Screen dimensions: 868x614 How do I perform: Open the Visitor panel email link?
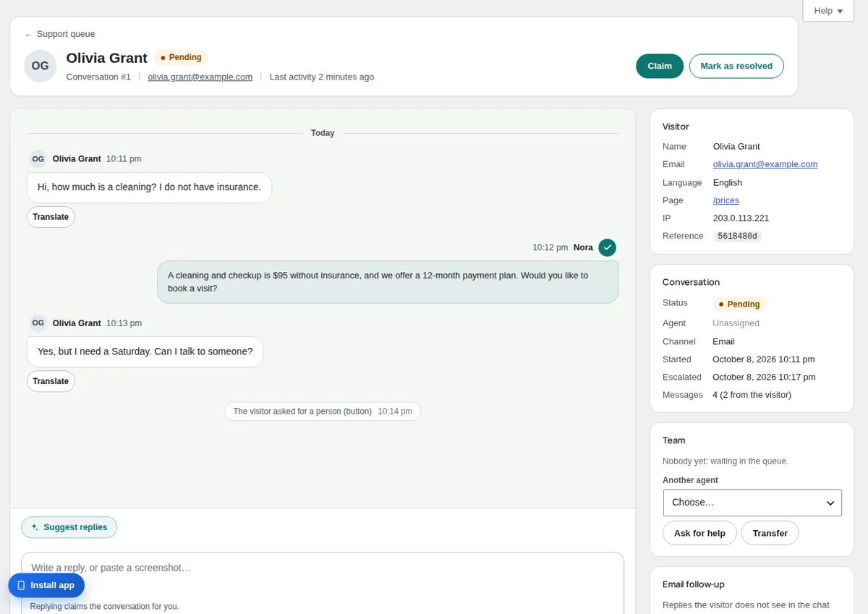(x=765, y=164)
